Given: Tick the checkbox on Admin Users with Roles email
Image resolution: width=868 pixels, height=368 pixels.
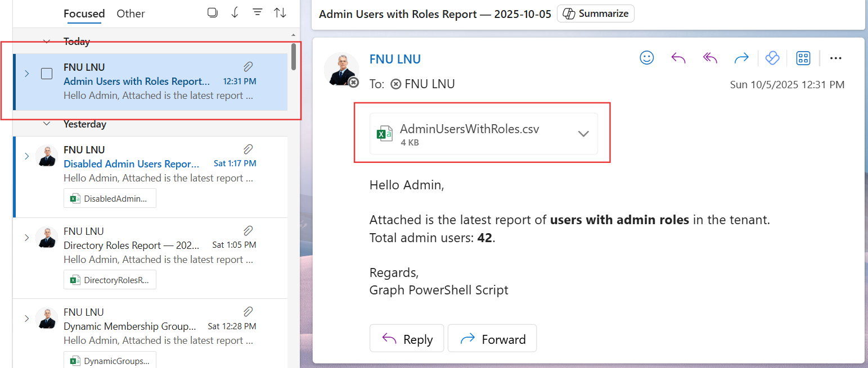Looking at the screenshot, I should coord(47,74).
